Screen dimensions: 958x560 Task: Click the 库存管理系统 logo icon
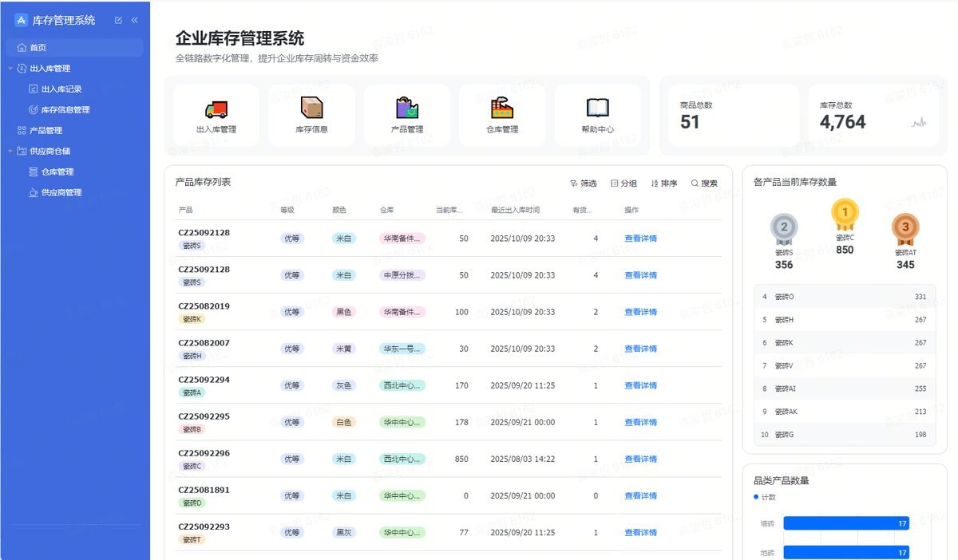(x=21, y=20)
